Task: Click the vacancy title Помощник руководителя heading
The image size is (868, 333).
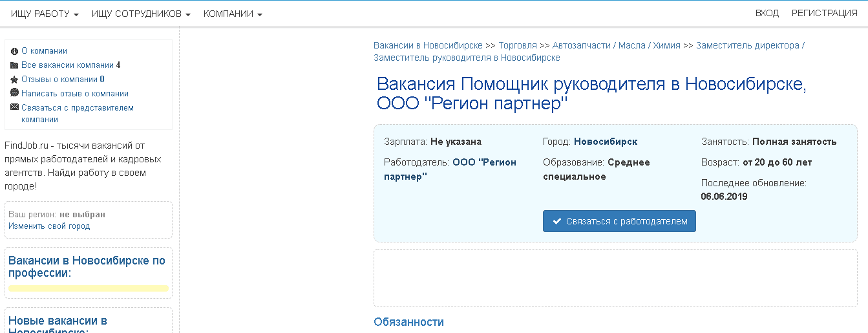Action: 591,94
